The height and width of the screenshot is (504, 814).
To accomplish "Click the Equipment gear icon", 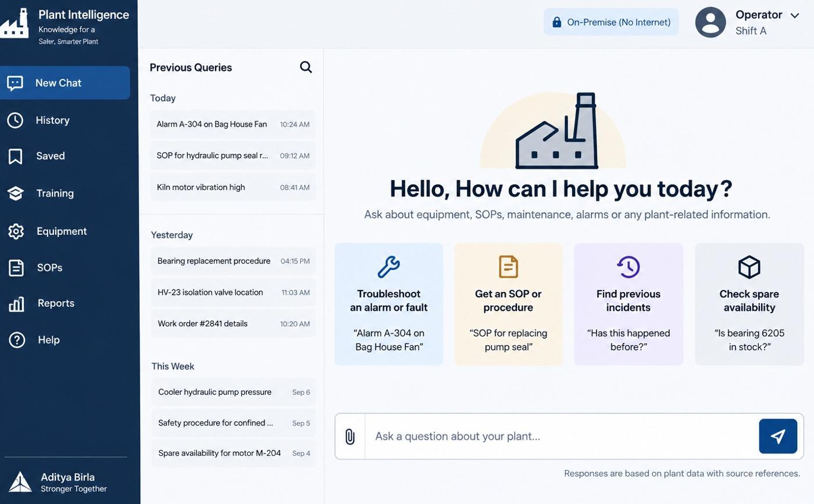I will tap(16, 231).
